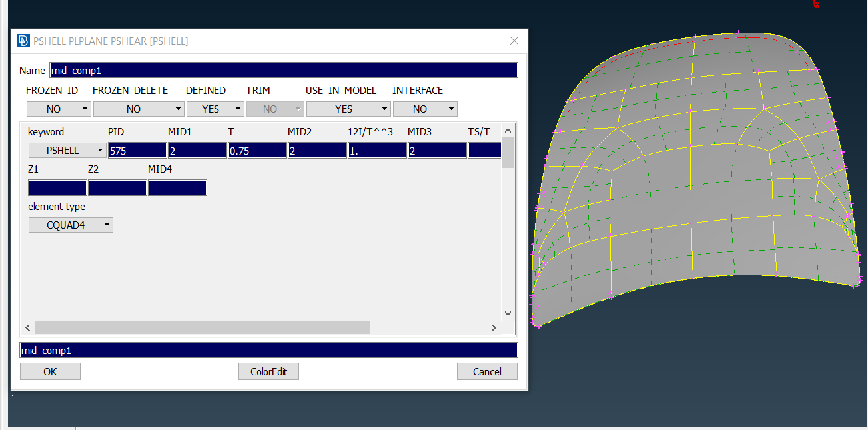Click the vertical scrollbar down arrow
Image resolution: width=868 pixels, height=430 pixels.
click(508, 313)
